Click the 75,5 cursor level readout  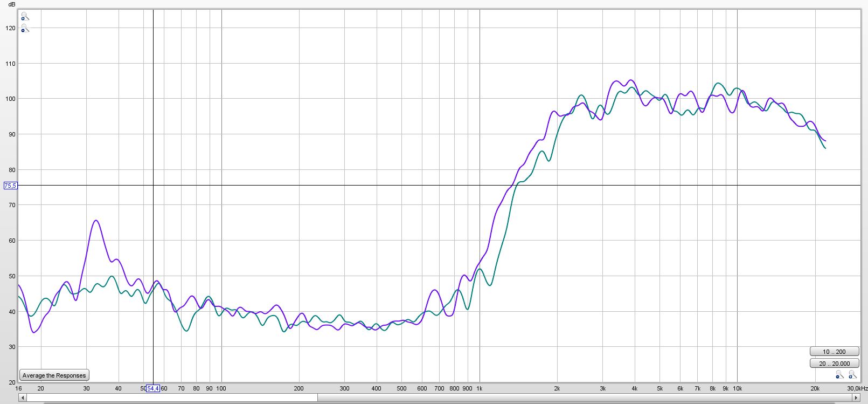click(10, 186)
